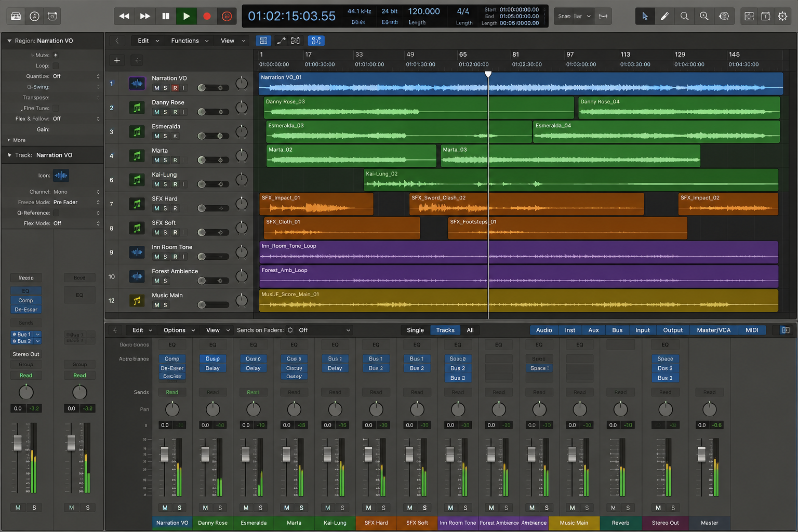The height and width of the screenshot is (532, 798).
Task: Select the Pencil tool in the toolbar
Action: click(664, 16)
